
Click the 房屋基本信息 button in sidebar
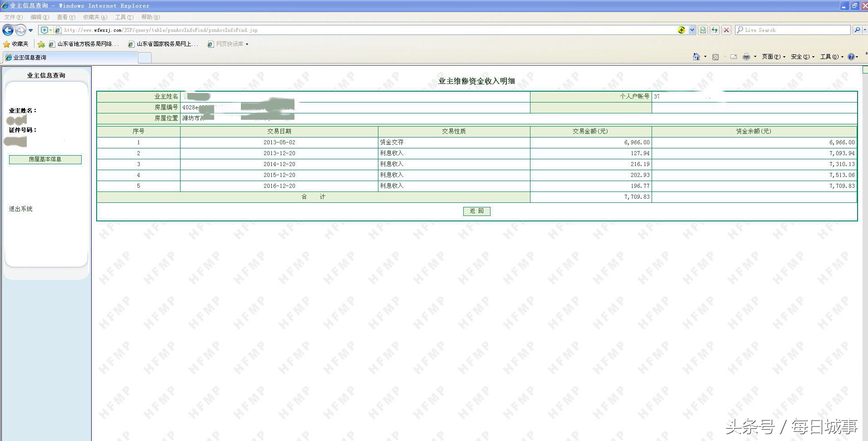tap(45, 159)
